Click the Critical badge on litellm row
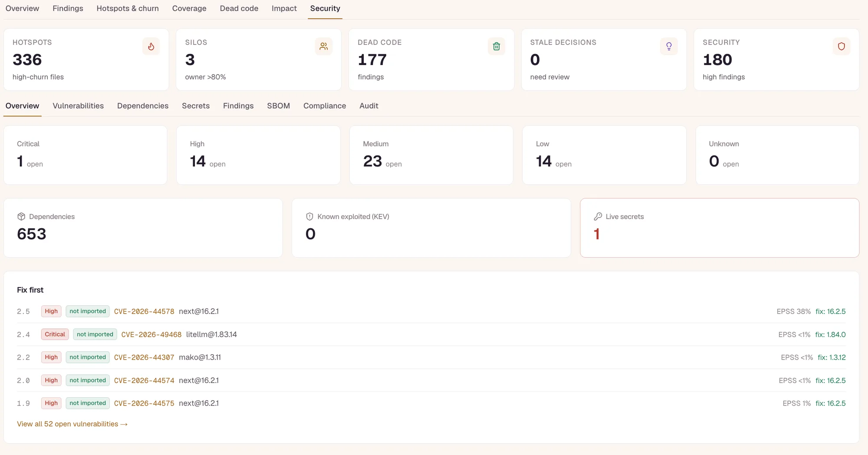The width and height of the screenshot is (868, 455). pos(55,334)
